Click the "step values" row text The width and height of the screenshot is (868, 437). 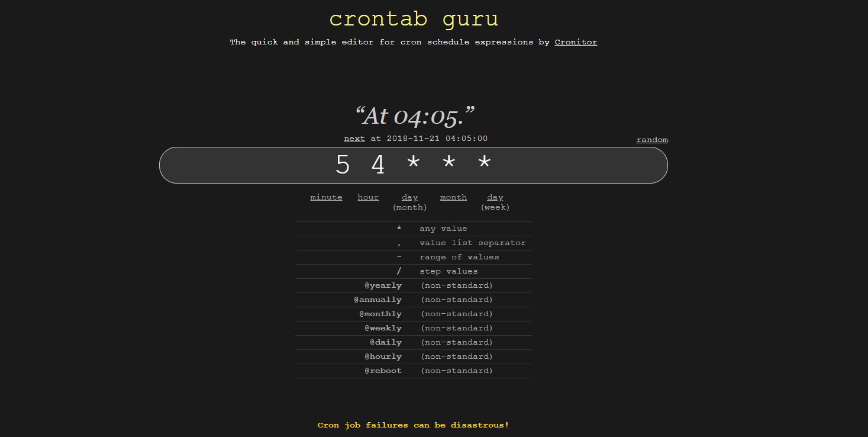pyautogui.click(x=448, y=271)
